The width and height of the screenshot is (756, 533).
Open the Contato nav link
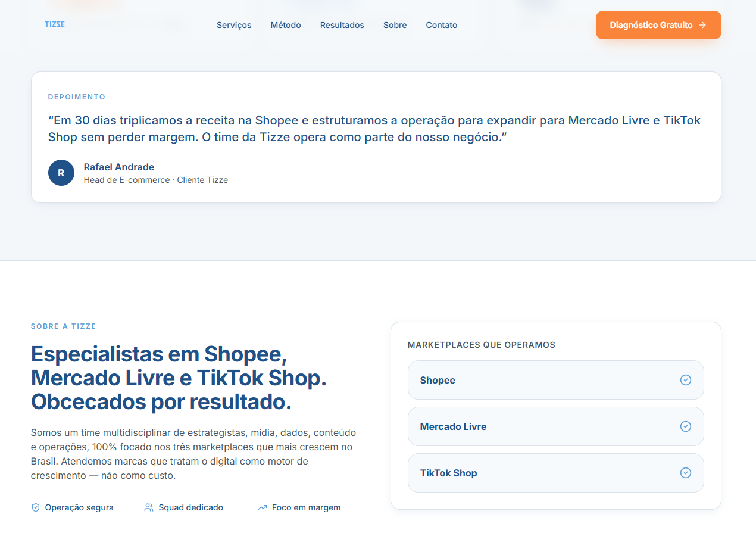[x=442, y=25]
